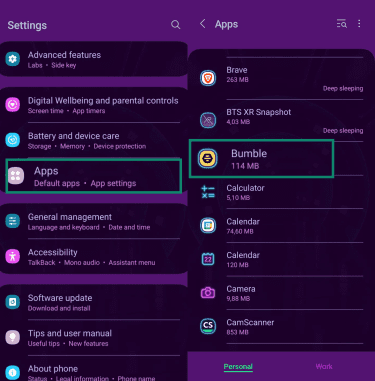Tap the Settings search magnifier icon

[x=175, y=25]
